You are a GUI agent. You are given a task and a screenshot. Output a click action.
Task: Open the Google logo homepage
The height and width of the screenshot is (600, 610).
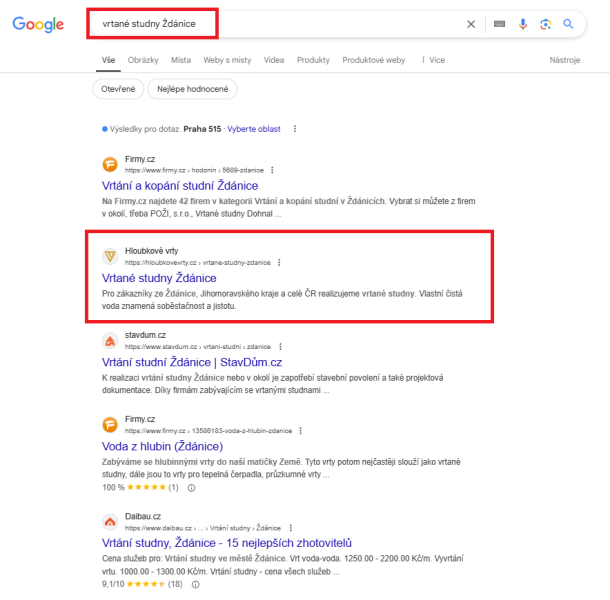38,25
